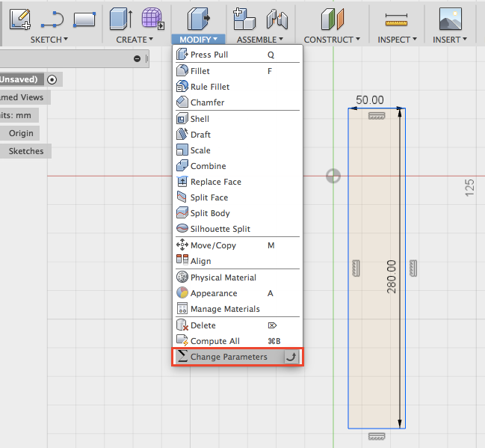Select the right vertical constraint glyph
485x448 pixels.
coord(413,268)
